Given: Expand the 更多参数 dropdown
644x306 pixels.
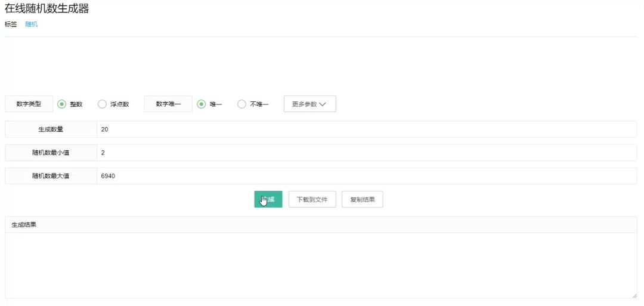Looking at the screenshot, I should pyautogui.click(x=309, y=104).
